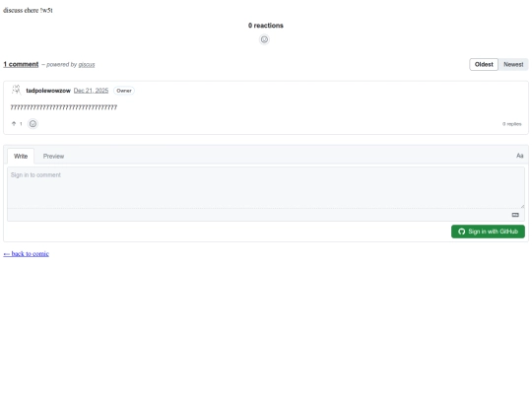Image resolution: width=532 pixels, height=399 pixels.
Task: Click the Sign in with GitHub button
Action: coord(488,232)
